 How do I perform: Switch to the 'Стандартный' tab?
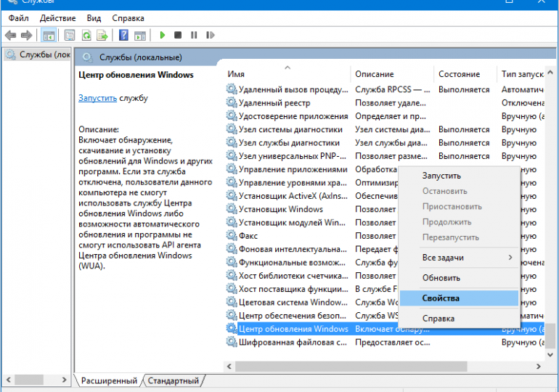[174, 380]
